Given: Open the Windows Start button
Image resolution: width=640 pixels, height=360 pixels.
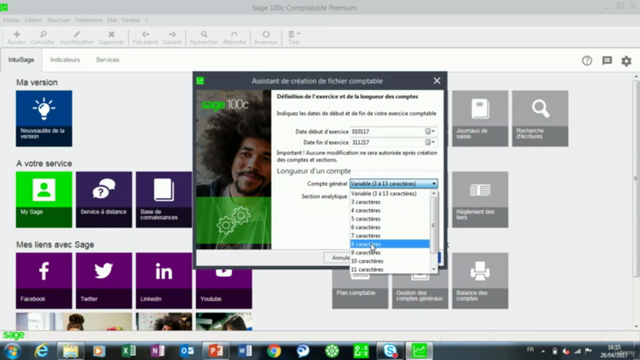Looking at the screenshot, I should click(12, 351).
